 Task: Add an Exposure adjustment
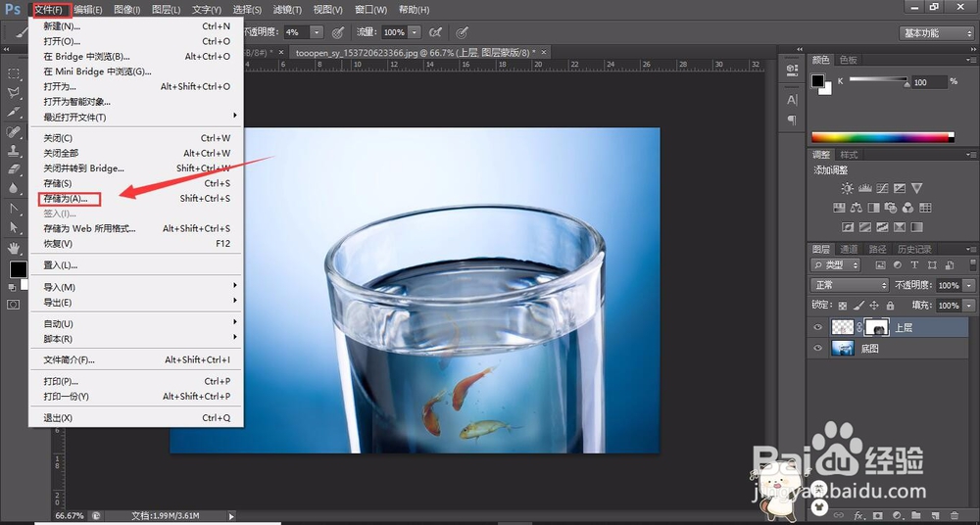coord(900,188)
